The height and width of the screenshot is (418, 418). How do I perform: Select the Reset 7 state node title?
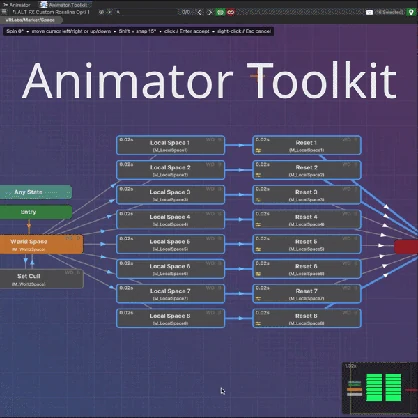click(x=306, y=291)
